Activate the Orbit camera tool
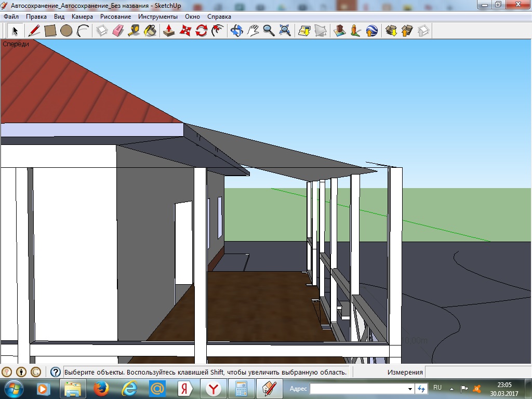This screenshot has height=399, width=532. tap(237, 31)
